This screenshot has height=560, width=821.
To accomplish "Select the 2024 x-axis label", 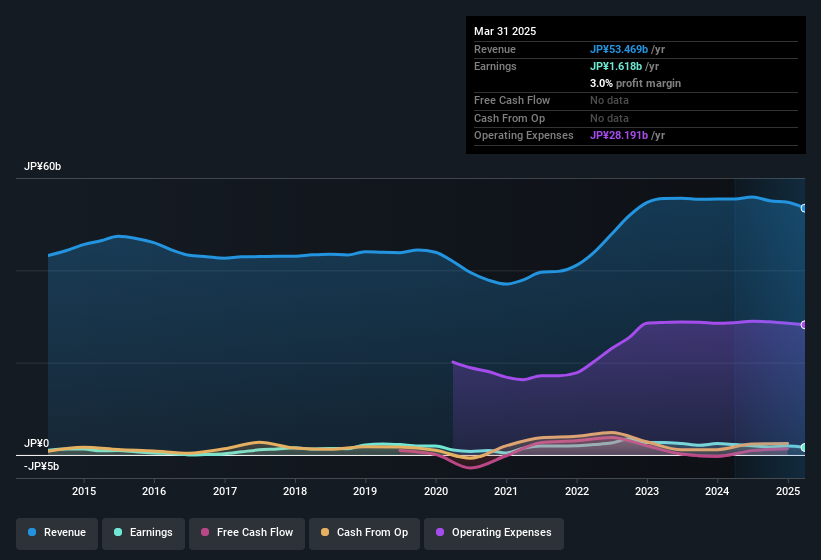I will click(x=717, y=491).
